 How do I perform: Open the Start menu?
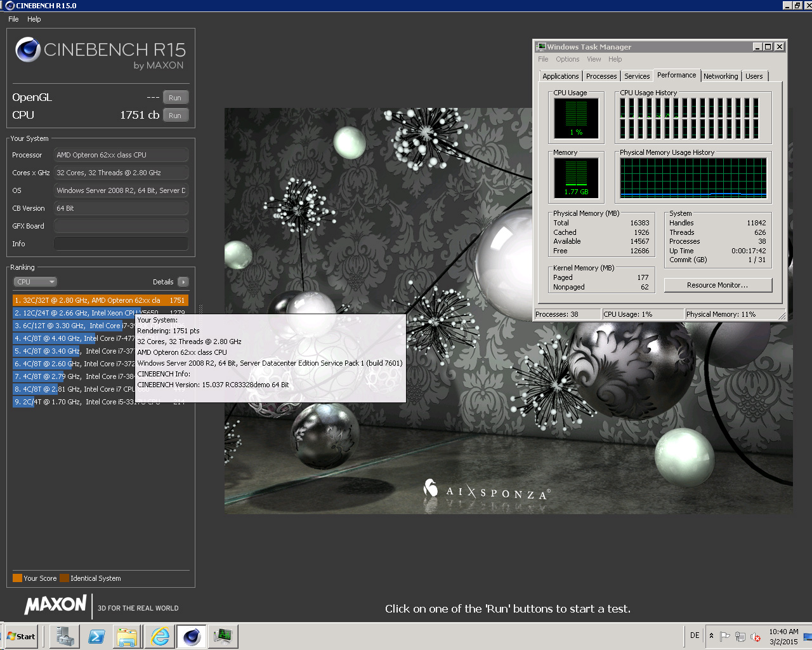coord(21,636)
